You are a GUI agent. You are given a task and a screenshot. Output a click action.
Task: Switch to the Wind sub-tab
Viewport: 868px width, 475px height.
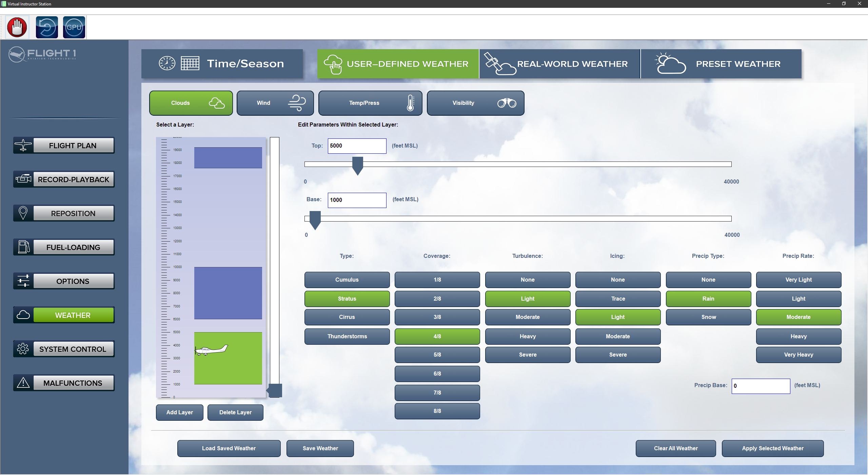point(275,103)
